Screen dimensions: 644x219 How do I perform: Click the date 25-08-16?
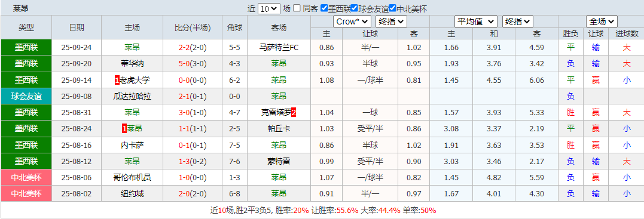click(77, 145)
